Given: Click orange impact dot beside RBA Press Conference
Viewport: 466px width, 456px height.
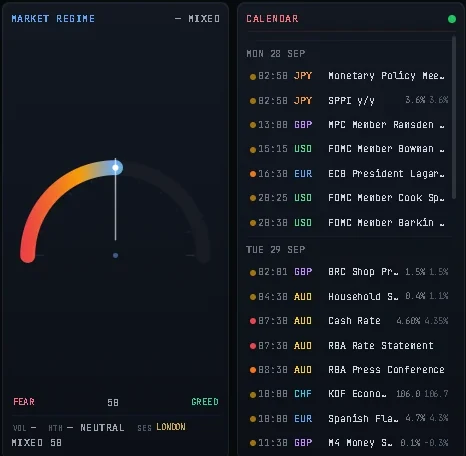Looking at the screenshot, I should pyautogui.click(x=253, y=370).
